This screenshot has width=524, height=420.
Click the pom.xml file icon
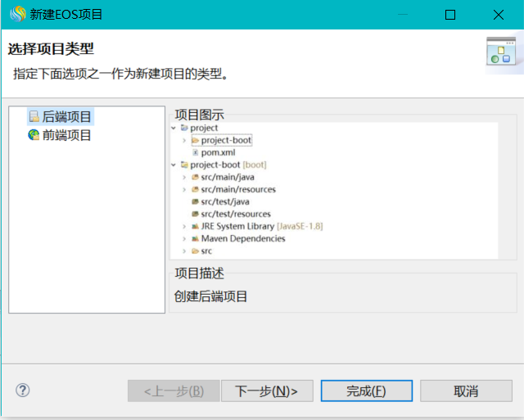click(195, 152)
